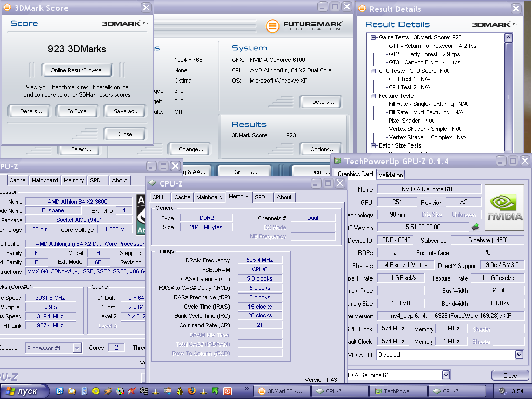Click Close button in GPU-Z window
Viewport: 532px width, 399px height.
click(510, 376)
